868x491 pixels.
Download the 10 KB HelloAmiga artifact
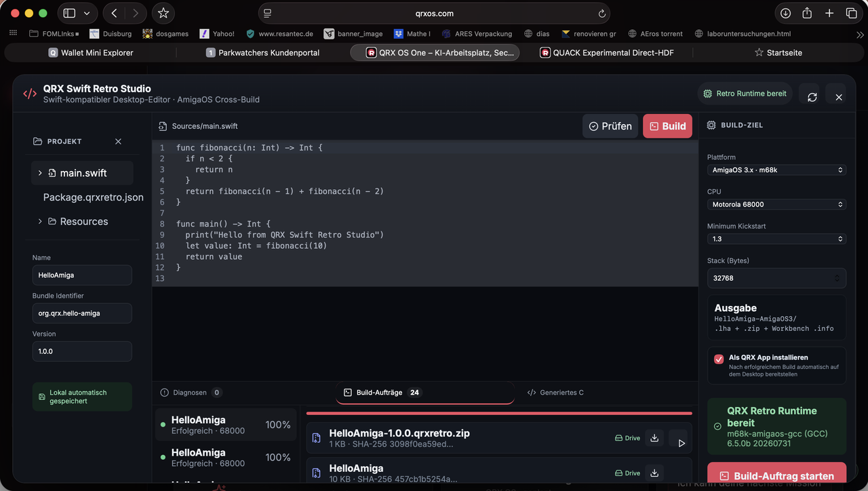click(x=654, y=473)
